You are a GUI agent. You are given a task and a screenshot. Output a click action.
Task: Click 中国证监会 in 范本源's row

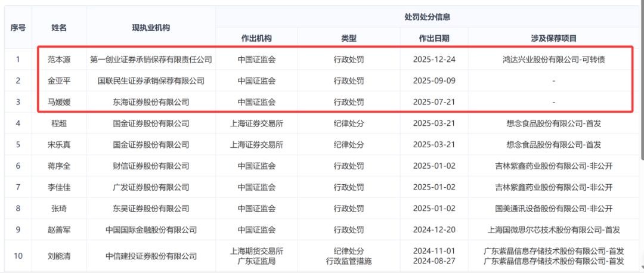tap(256, 60)
